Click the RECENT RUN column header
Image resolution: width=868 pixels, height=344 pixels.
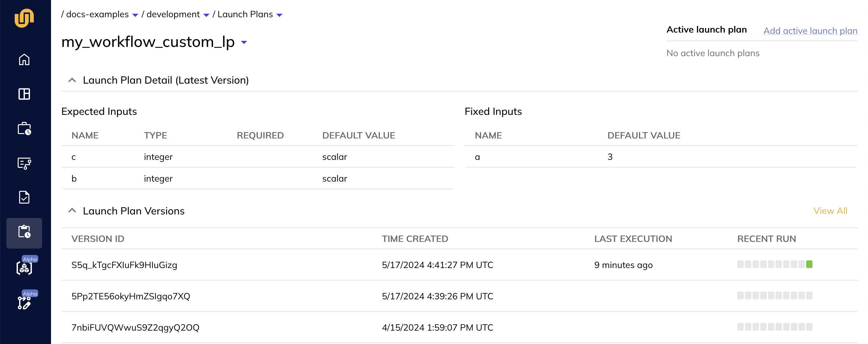pyautogui.click(x=766, y=239)
